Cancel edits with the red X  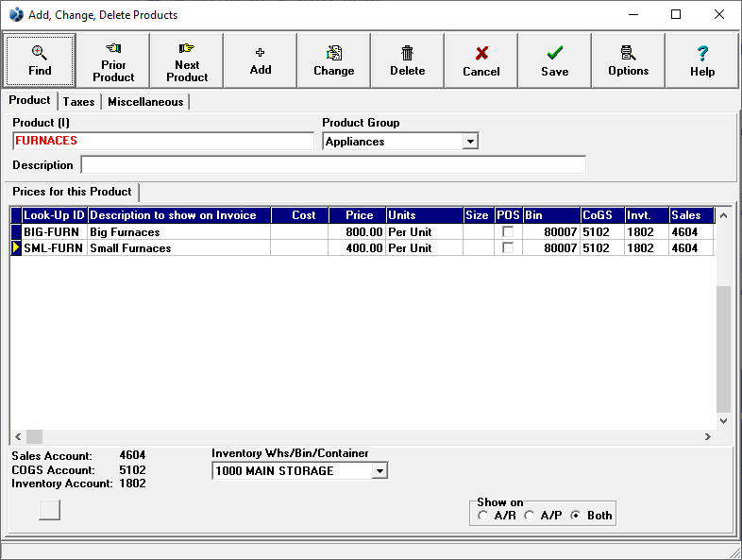[481, 60]
